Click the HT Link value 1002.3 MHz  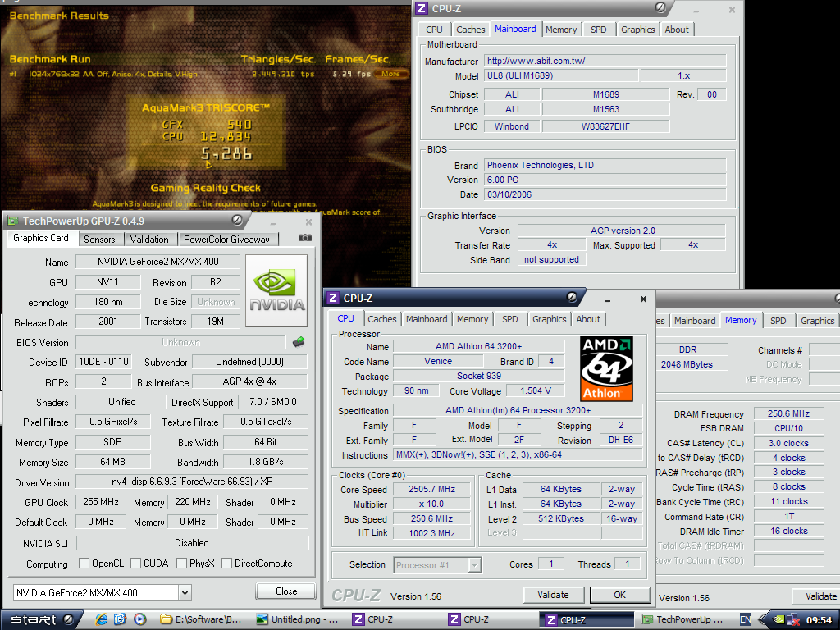click(431, 533)
